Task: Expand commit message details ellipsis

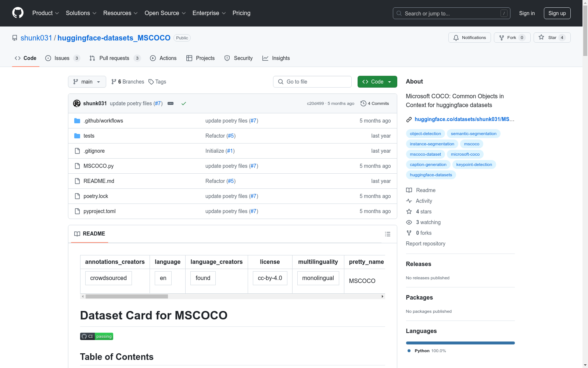Action: 171,103
